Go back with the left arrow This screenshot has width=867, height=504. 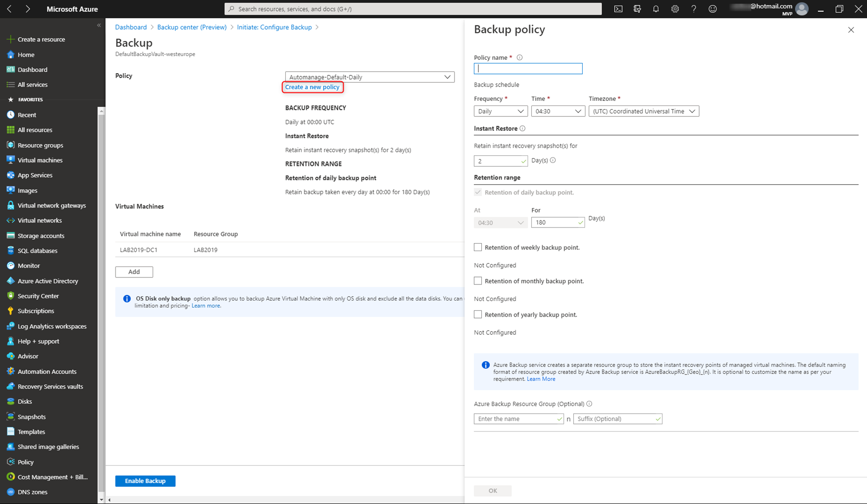pyautogui.click(x=9, y=9)
